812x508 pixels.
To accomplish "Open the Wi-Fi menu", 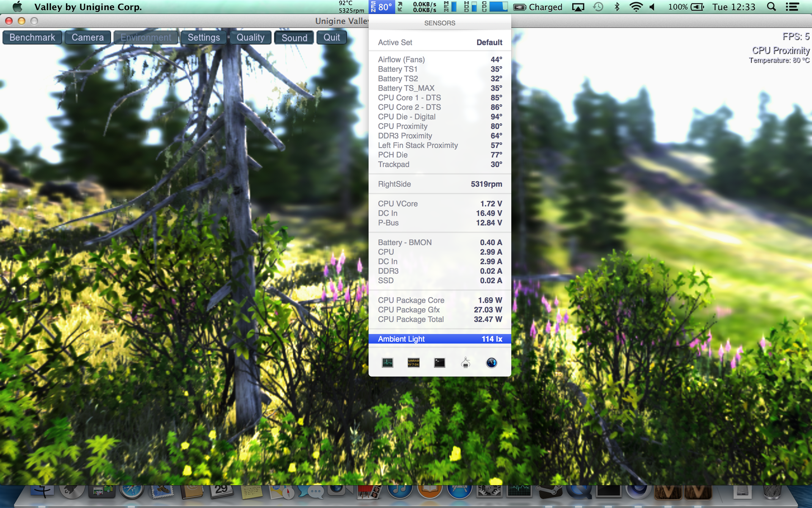I will pyautogui.click(x=636, y=7).
